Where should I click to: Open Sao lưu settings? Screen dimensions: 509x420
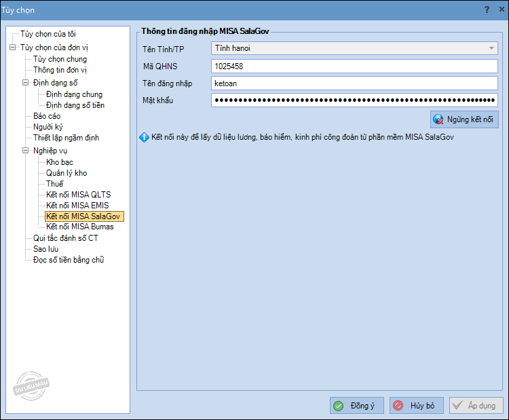(x=45, y=249)
